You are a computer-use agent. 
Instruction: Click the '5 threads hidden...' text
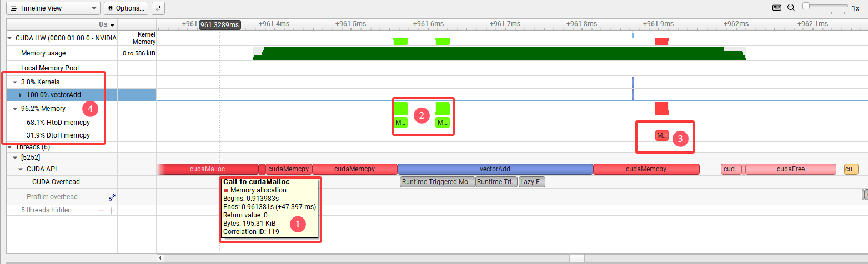pos(49,211)
